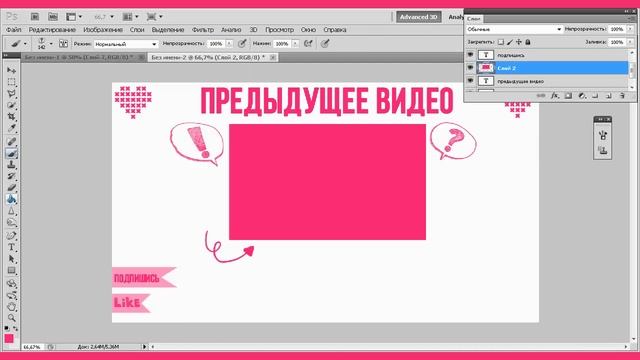Select the Quick Selection tool
640x360 pixels.
[x=11, y=105]
